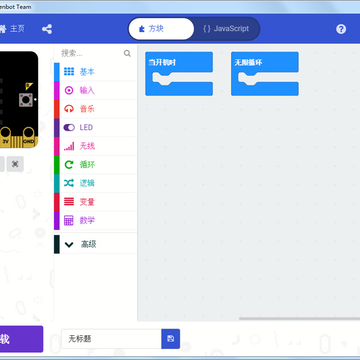The width and height of the screenshot is (360, 360).
Task: Click the 3V pin on simulator
Action: point(5,137)
